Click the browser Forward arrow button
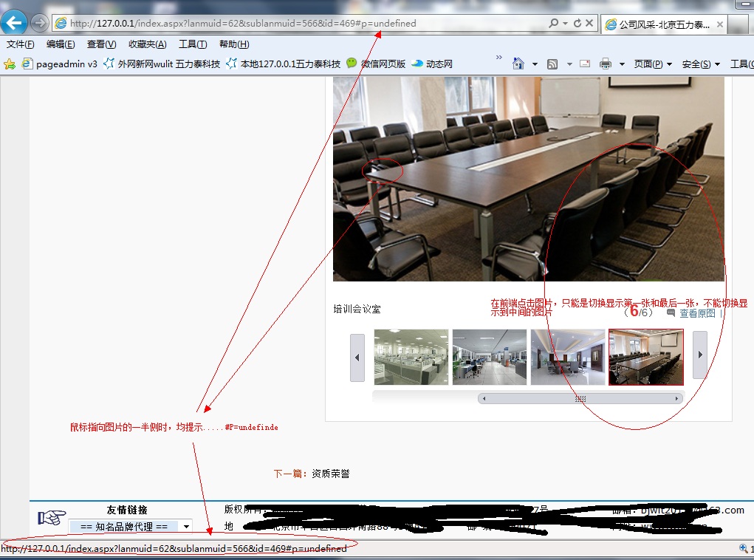 tap(39, 24)
